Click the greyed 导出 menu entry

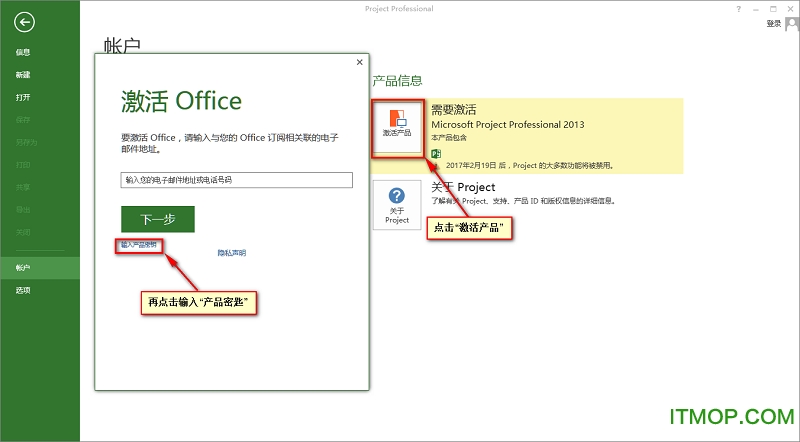tap(23, 209)
